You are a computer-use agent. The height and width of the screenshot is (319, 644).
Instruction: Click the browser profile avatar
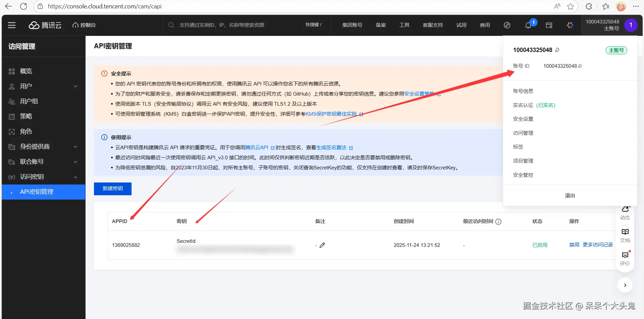[621, 6]
